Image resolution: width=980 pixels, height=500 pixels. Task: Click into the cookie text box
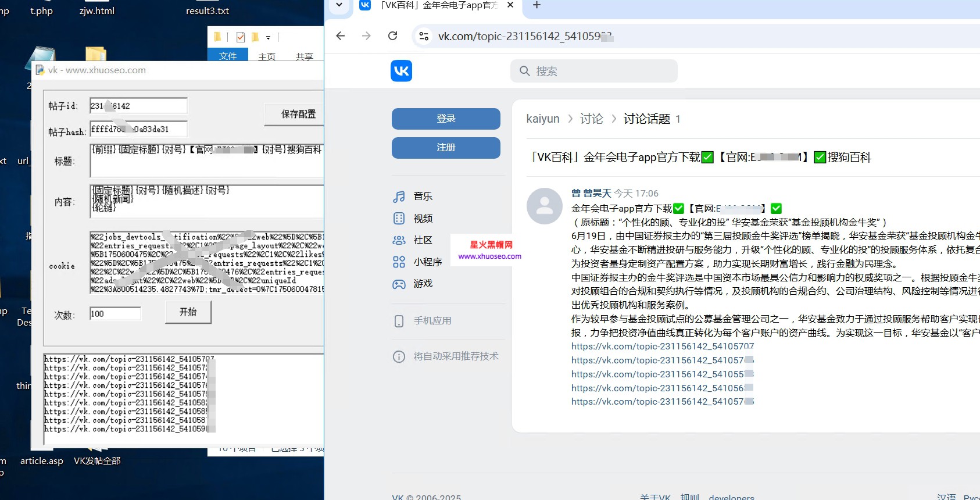(x=207, y=262)
